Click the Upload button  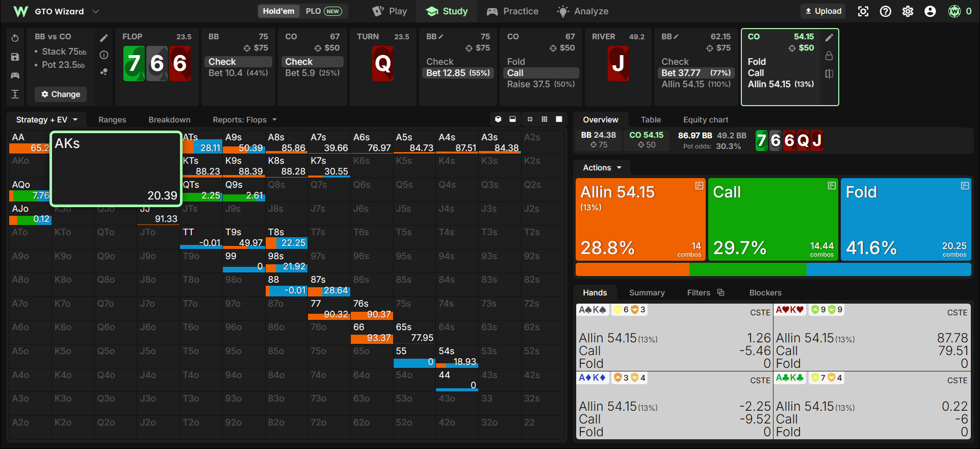coord(823,11)
